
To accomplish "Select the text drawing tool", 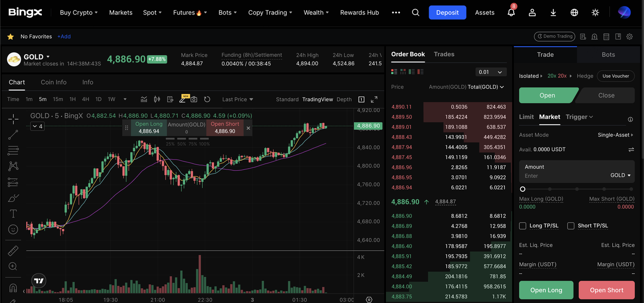I will [14, 214].
